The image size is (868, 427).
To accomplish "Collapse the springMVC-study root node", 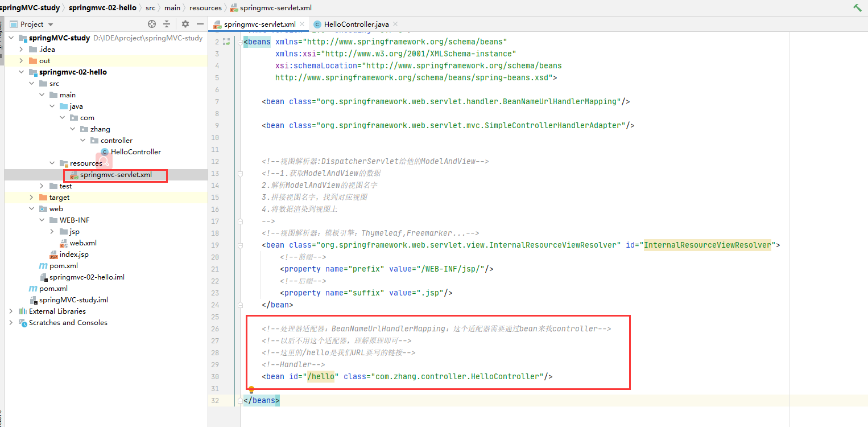I will pos(11,38).
